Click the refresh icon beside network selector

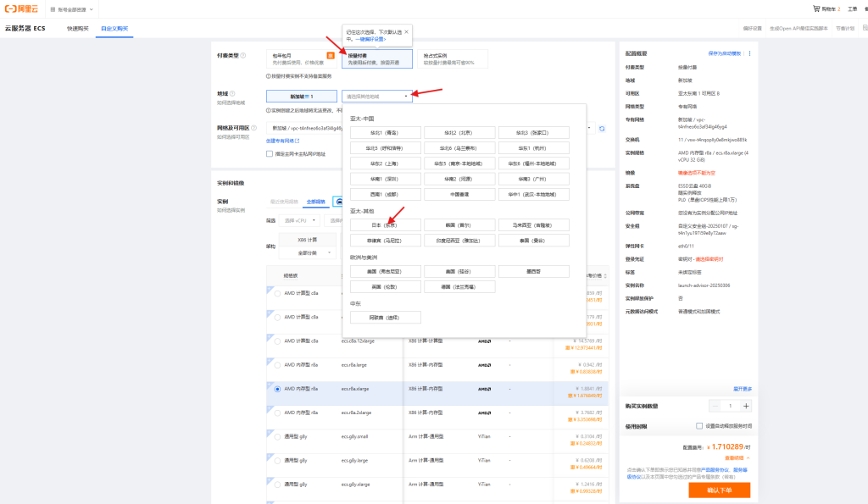click(x=601, y=128)
